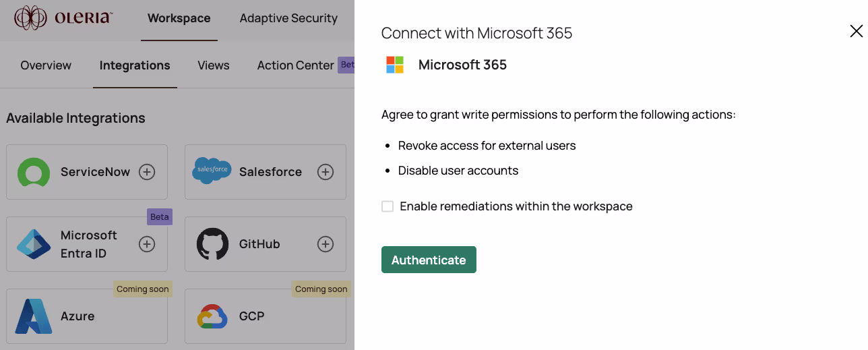
Task: Click 'Revoke access for external users' text
Action: click(x=487, y=146)
